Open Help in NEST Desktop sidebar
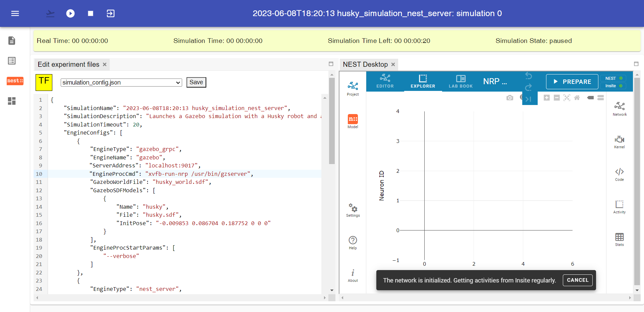Image resolution: width=644 pixels, height=312 pixels. (353, 243)
